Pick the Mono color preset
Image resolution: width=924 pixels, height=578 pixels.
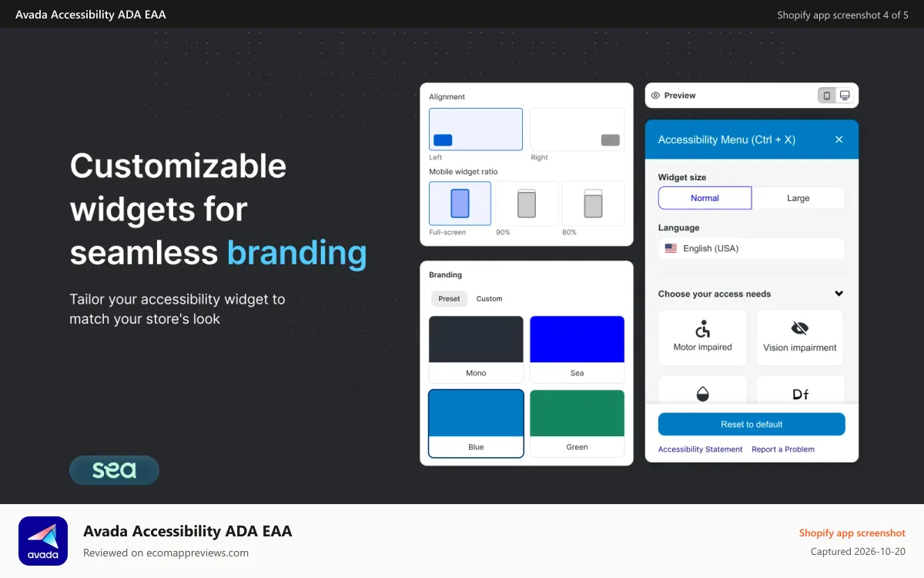(x=476, y=349)
